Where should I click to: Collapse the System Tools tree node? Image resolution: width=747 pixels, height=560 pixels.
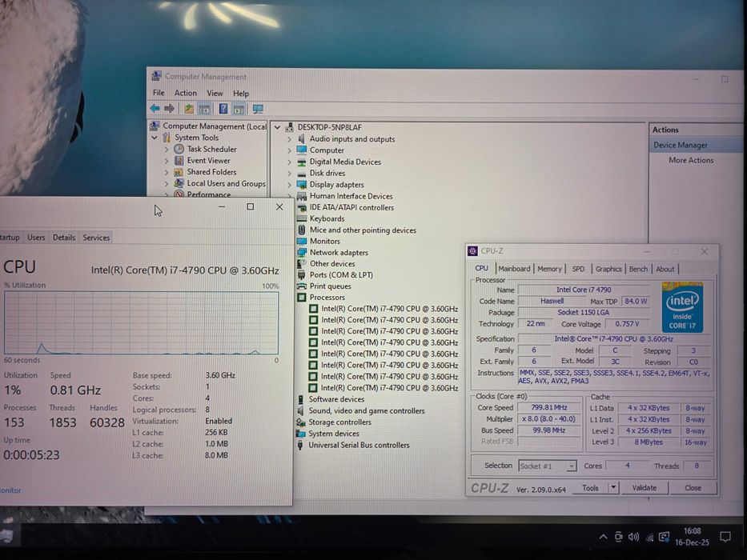[x=155, y=138]
